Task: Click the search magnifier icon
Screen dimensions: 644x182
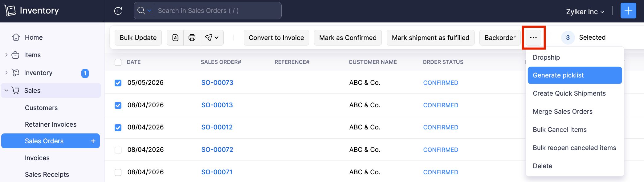Action: click(x=141, y=11)
